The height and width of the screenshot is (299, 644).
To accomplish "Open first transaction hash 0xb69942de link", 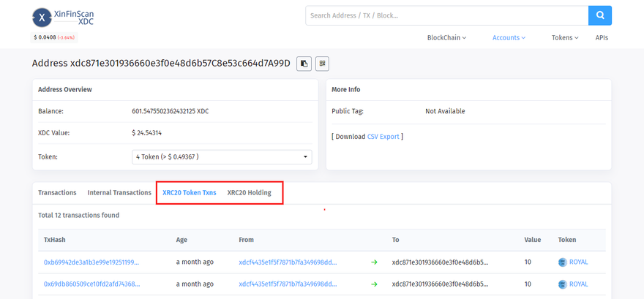I will pos(91,262).
